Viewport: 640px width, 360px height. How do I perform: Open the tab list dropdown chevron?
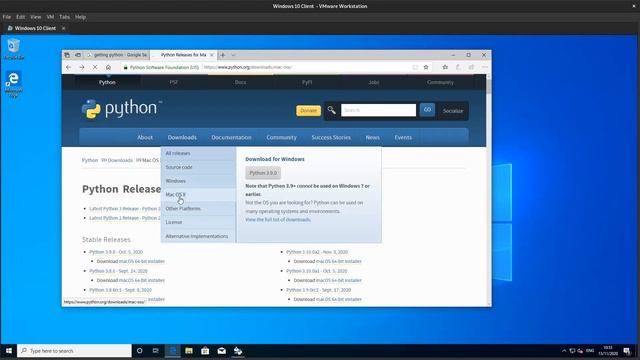click(x=233, y=55)
